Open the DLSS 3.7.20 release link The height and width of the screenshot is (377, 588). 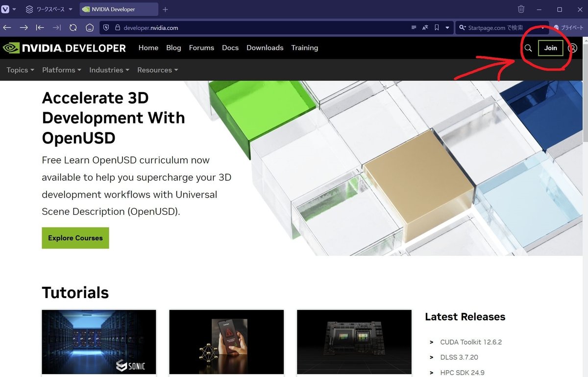point(459,357)
